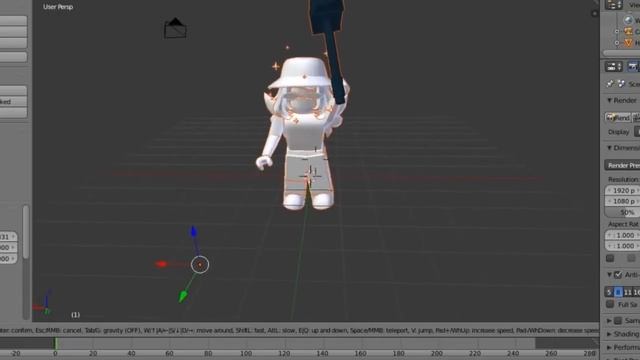This screenshot has height=360, width=640.
Task: Grab the green Y-axis manipulator arrow
Action: pos(183,296)
